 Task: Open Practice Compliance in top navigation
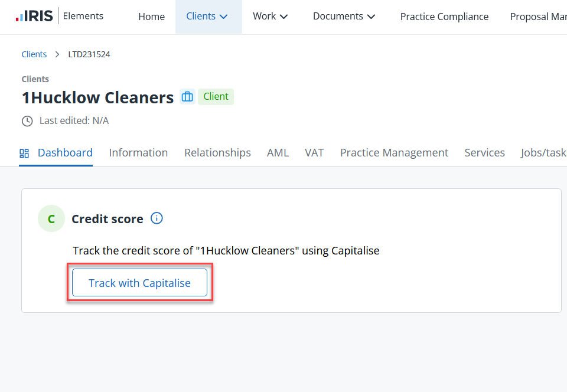point(444,17)
